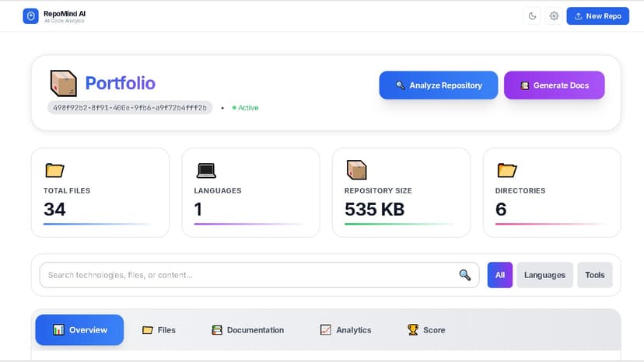Switch to the Overview tab
This screenshot has width=644, height=362.
point(79,330)
